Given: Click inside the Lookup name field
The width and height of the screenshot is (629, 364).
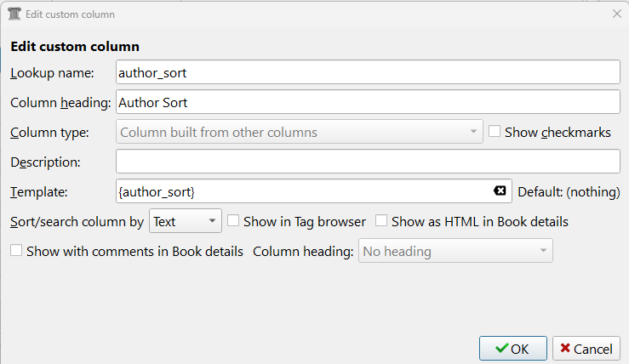Looking at the screenshot, I should [x=366, y=73].
